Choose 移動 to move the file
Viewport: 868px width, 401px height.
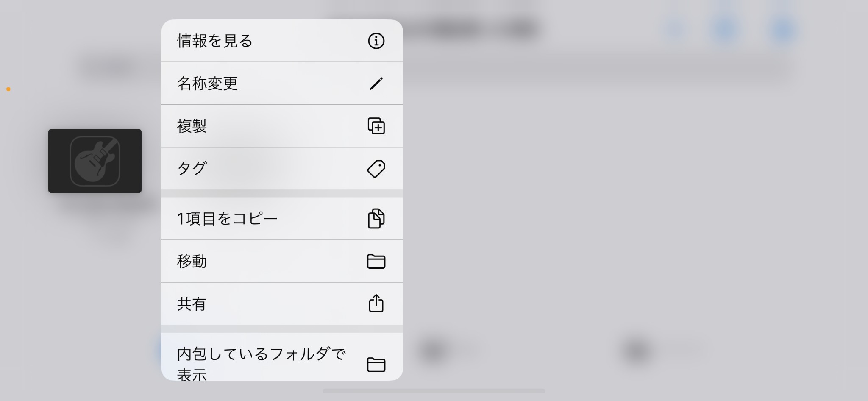tap(282, 261)
